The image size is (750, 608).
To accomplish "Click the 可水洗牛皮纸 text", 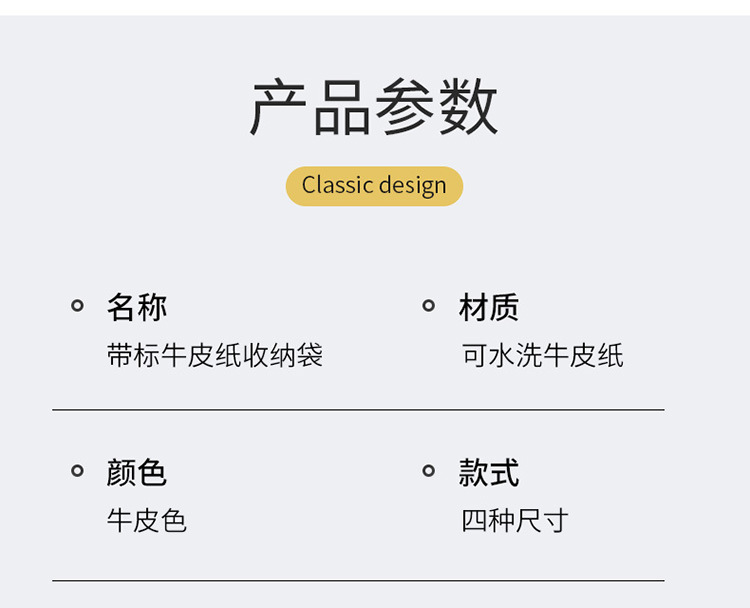I will pyautogui.click(x=543, y=355).
